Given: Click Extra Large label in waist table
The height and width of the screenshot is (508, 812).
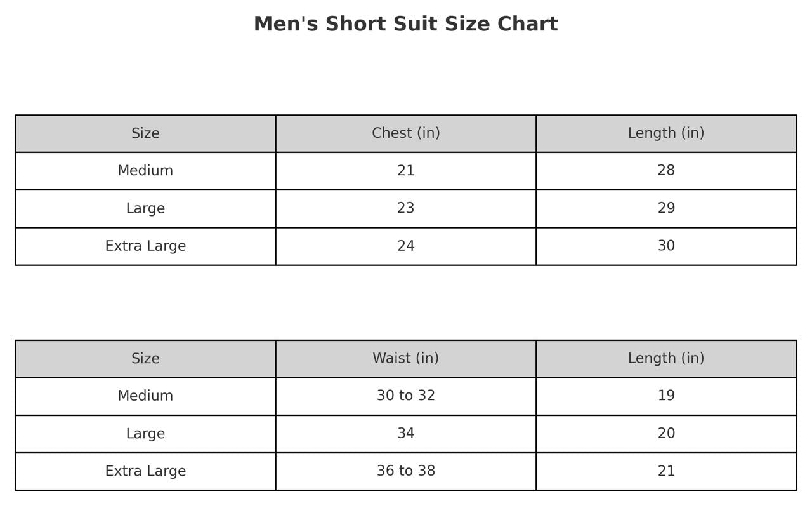Looking at the screenshot, I should [x=145, y=471].
